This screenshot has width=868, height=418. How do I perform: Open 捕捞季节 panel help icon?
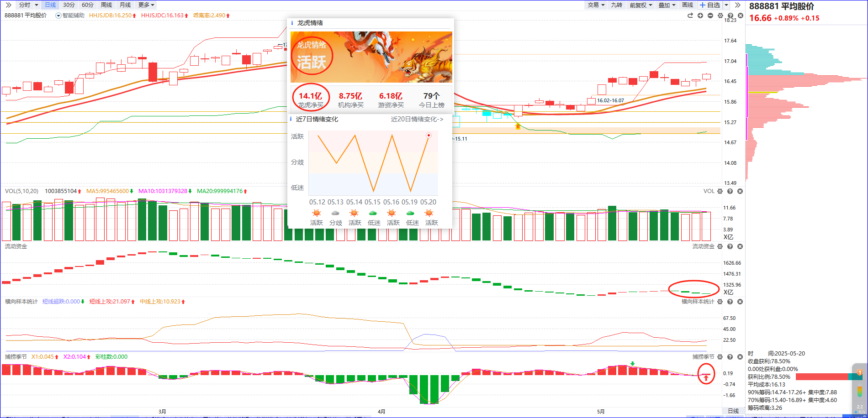coord(730,357)
